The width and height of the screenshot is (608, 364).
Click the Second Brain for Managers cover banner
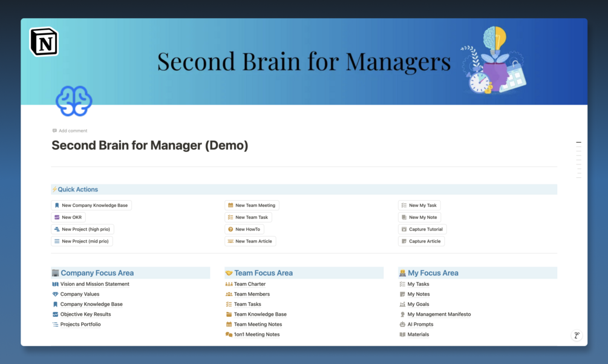pos(304,61)
